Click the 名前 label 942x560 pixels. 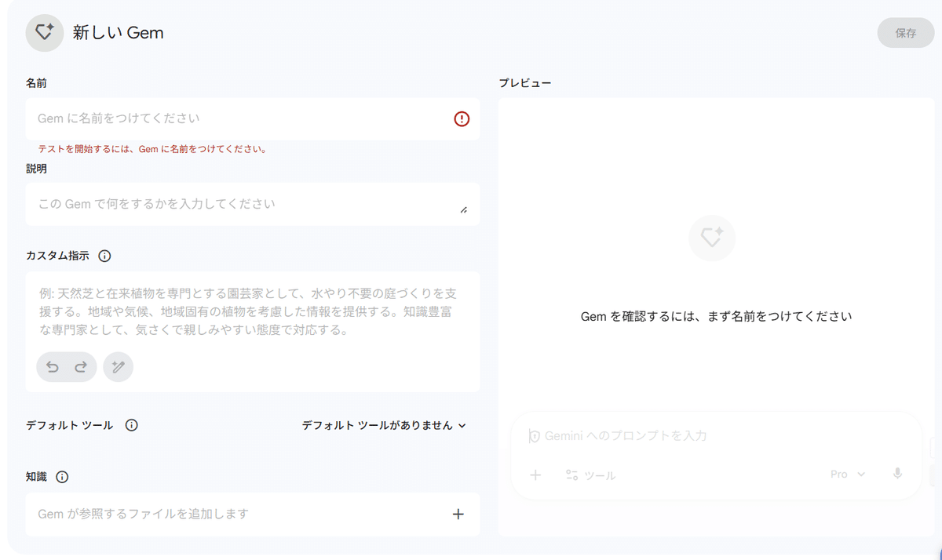coord(36,82)
